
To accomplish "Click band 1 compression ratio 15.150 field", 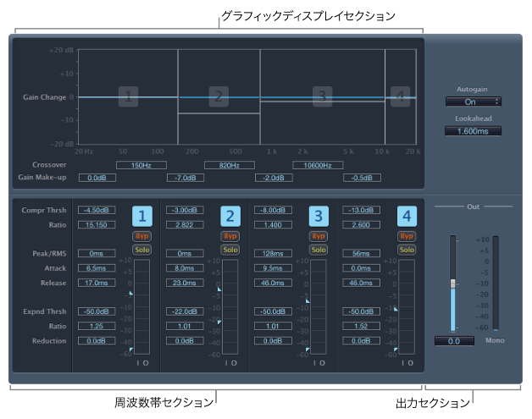I will (x=97, y=225).
